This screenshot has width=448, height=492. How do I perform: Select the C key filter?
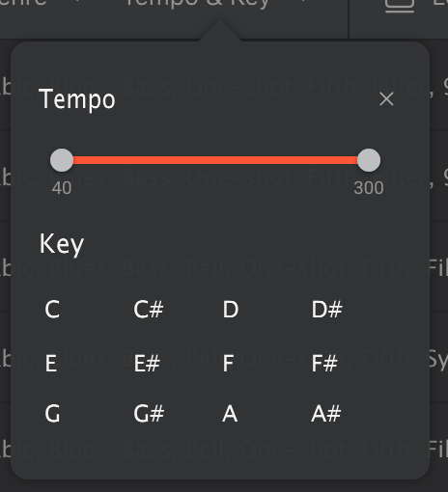52,310
